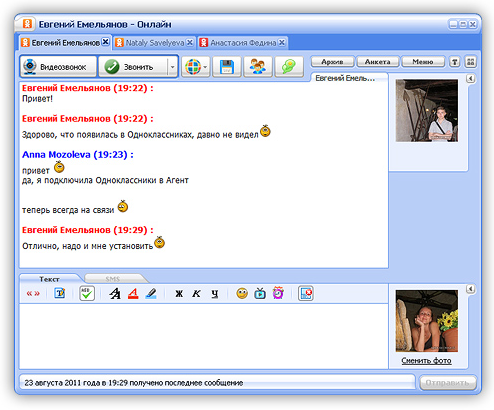Viewport: 494px width, 410px height.
Task: Click the 'Anna Mozoleva (19:23) :' sender header
Action: coord(78,155)
